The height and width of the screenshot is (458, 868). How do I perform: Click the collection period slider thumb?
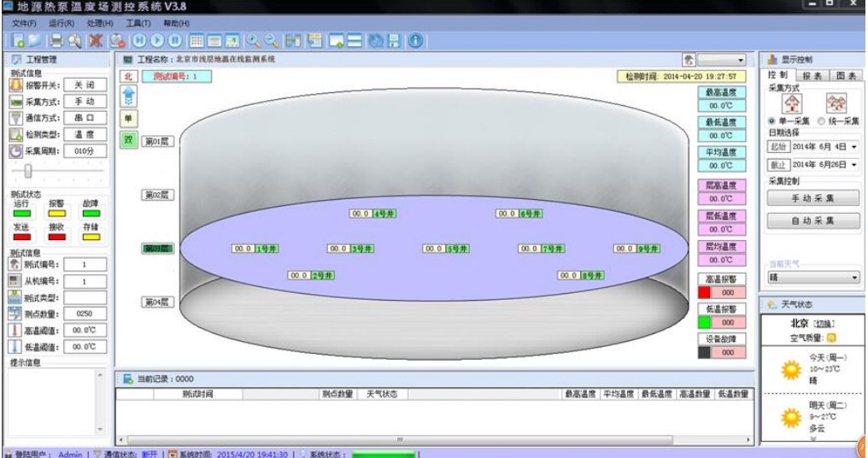[28, 171]
